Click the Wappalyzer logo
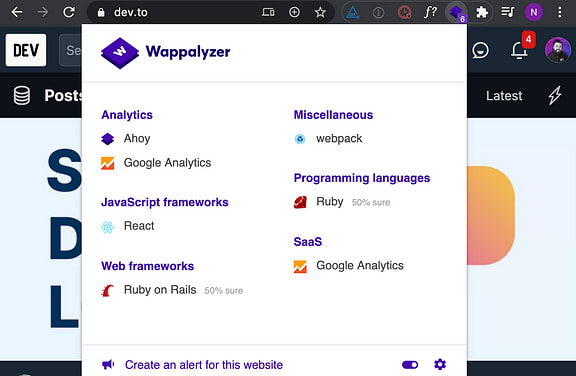Viewport: 576px width, 376px height. [120, 53]
